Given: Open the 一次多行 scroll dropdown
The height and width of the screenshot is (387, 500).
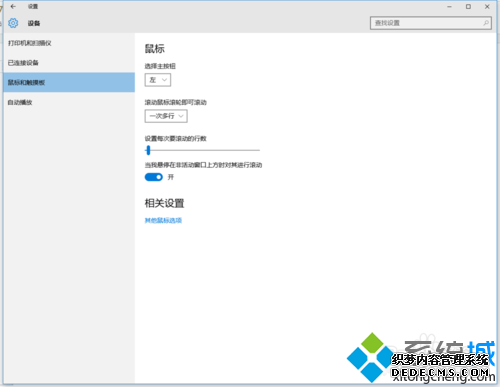Looking at the screenshot, I should pos(166,116).
